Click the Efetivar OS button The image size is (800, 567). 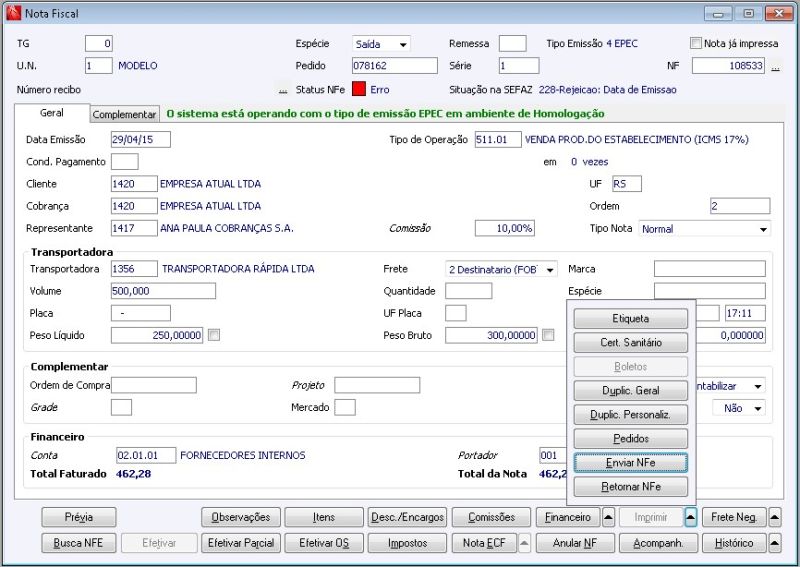coord(324,543)
